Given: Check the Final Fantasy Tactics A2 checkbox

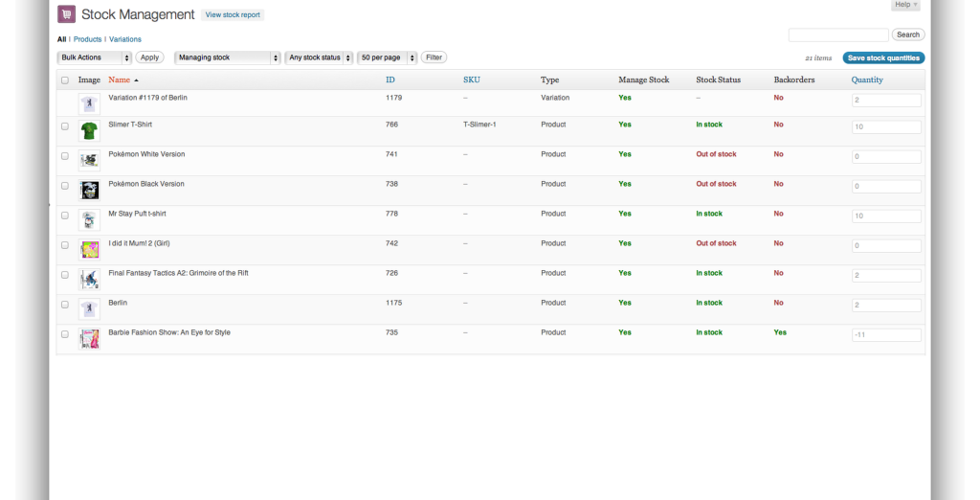Looking at the screenshot, I should pyautogui.click(x=65, y=275).
